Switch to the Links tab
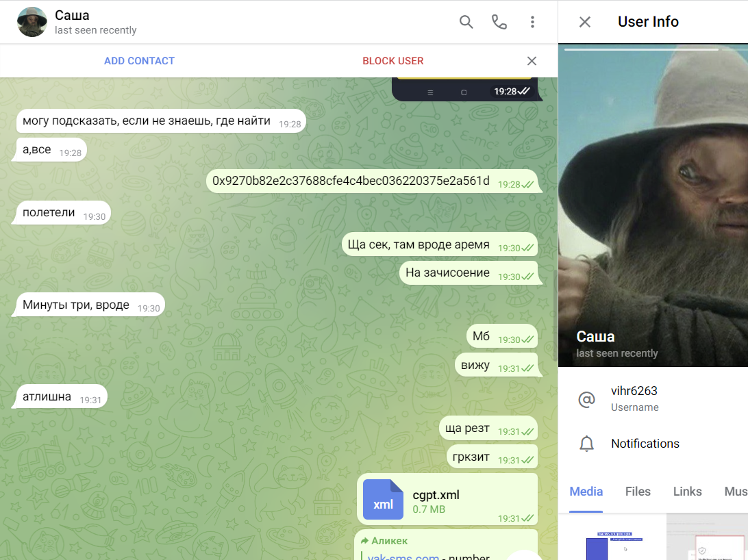This screenshot has height=560, width=748. [x=687, y=492]
